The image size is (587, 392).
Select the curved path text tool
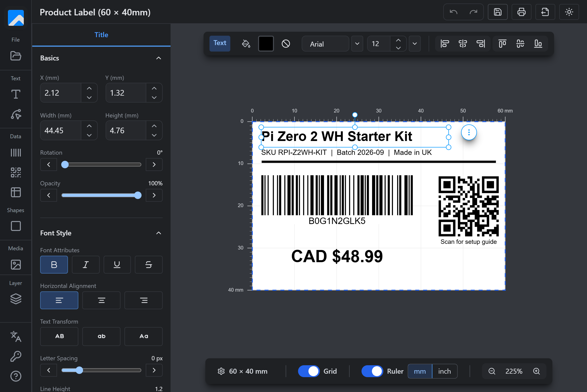click(16, 114)
